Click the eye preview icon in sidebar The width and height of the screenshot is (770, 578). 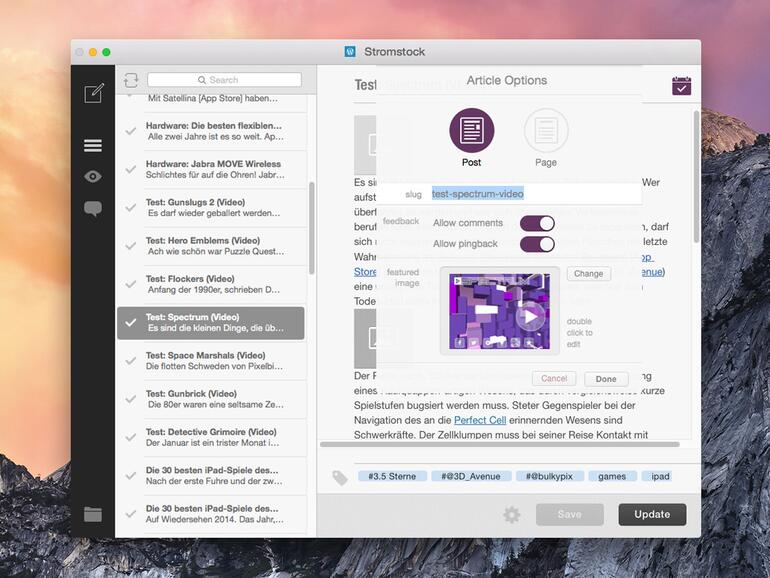93,177
